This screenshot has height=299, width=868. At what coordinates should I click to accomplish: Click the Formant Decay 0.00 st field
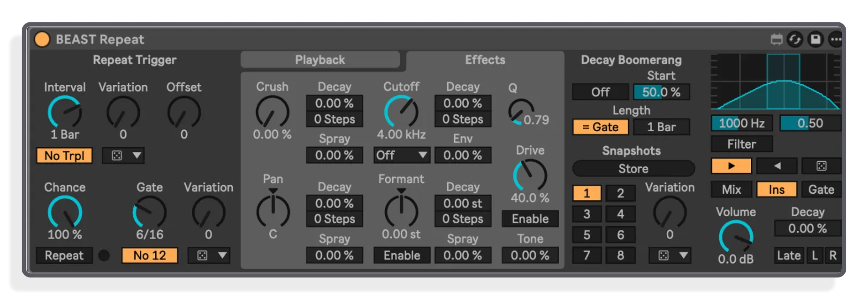(463, 203)
